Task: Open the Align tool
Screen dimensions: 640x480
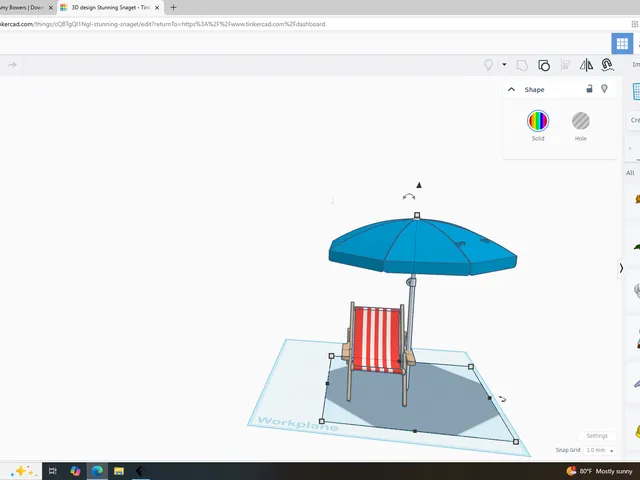Action: tap(565, 65)
